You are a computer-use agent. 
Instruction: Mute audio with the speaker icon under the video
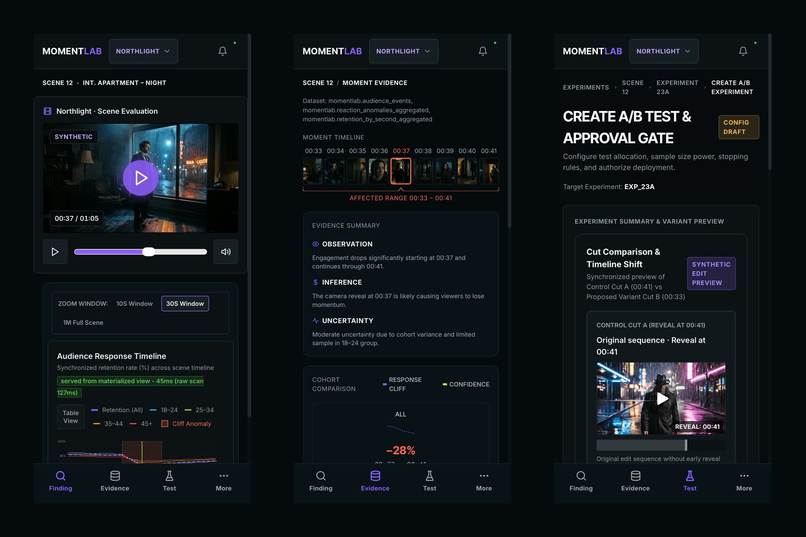tap(226, 252)
